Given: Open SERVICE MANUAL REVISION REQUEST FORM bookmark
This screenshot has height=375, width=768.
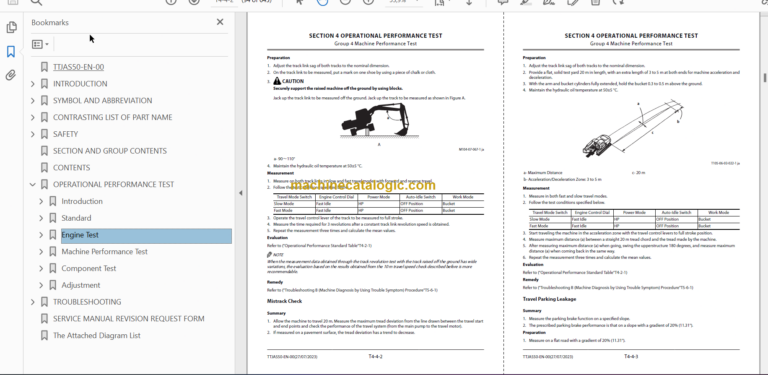Looking at the screenshot, I should (x=129, y=319).
